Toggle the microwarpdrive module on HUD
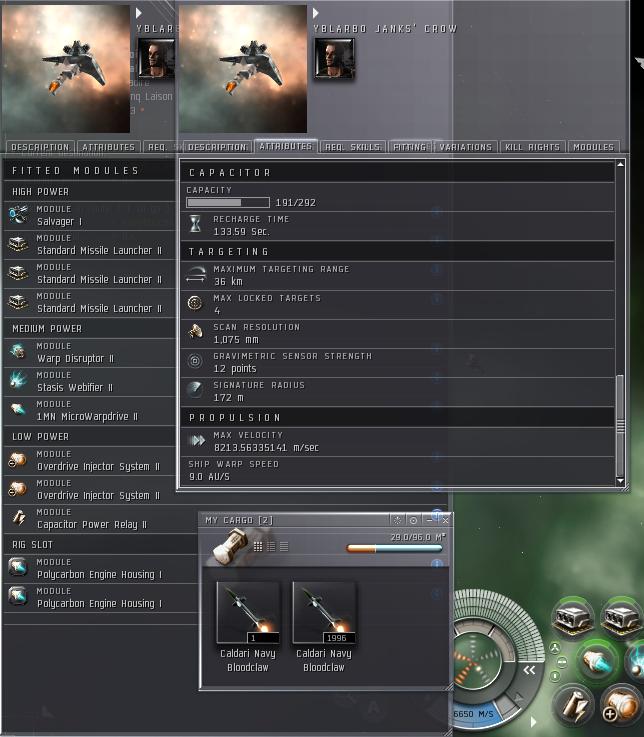 (x=599, y=661)
